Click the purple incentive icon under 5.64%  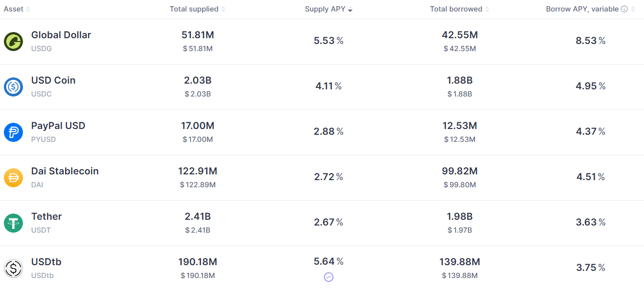[x=329, y=277]
